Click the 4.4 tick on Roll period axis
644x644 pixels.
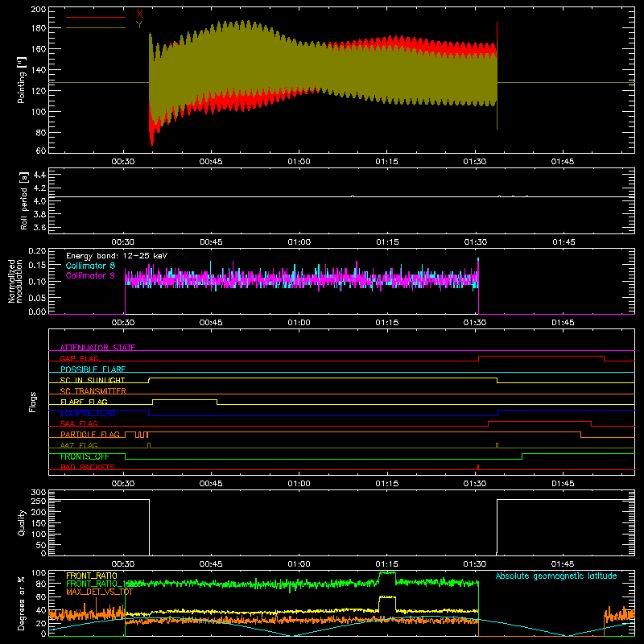click(x=39, y=175)
